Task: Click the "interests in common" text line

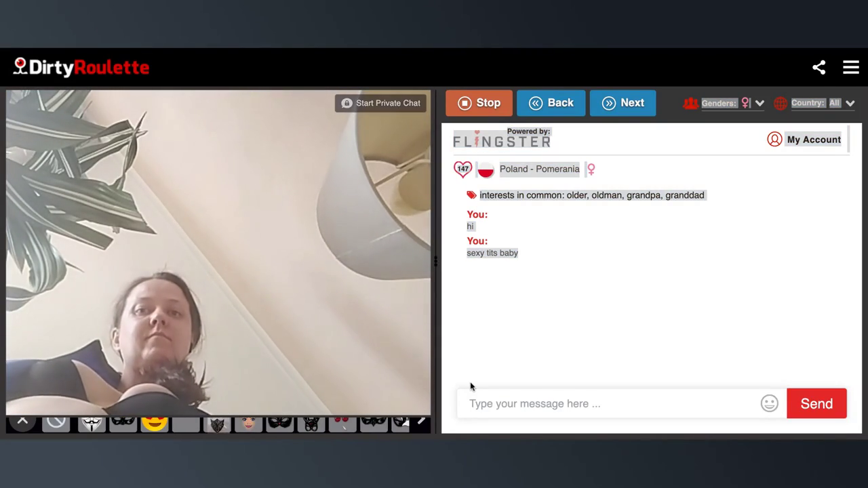Action: [592, 195]
